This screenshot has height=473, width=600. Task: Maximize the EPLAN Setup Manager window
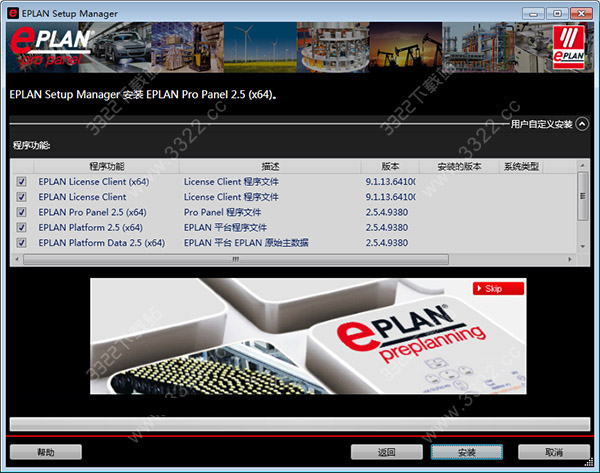(x=557, y=14)
